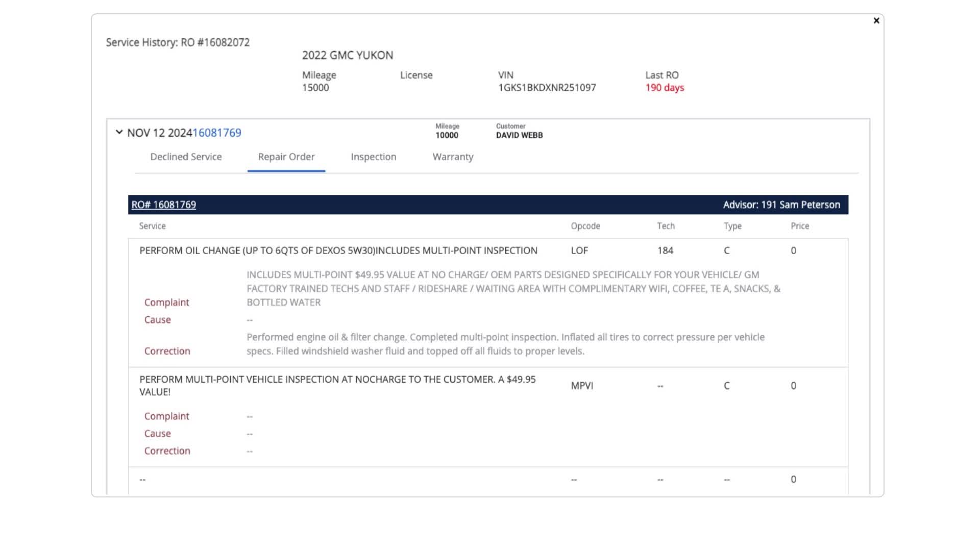Click the Advisor 191 Sam Peterson label

[781, 205]
